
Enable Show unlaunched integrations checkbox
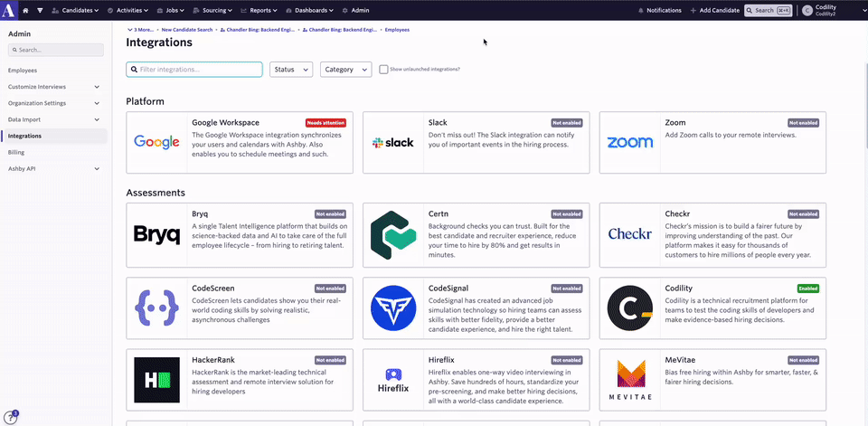click(383, 70)
